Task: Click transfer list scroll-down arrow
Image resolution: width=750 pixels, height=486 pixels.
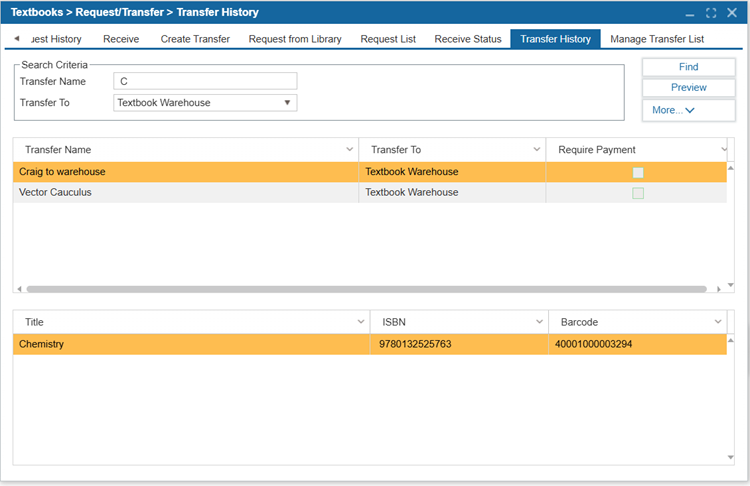Action: pos(730,285)
